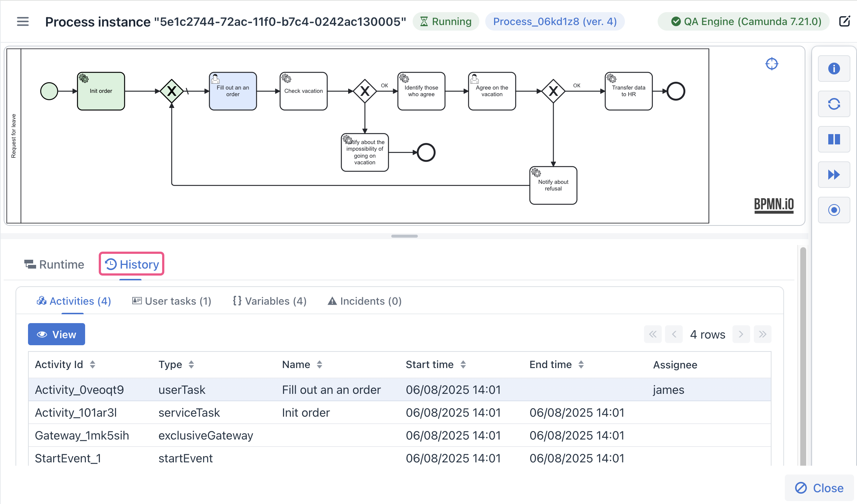
Task: Open the Process_06kd1z8 (ver. 4) link
Action: (x=555, y=21)
